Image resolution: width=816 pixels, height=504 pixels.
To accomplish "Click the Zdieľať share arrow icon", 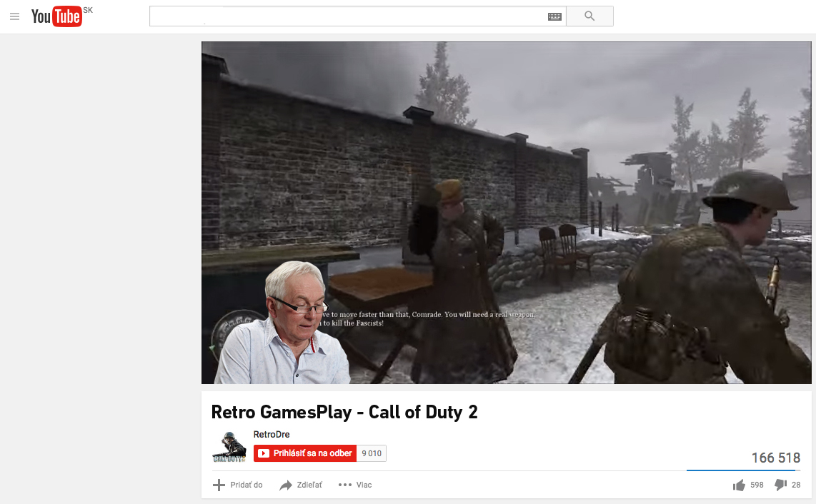I will click(286, 485).
